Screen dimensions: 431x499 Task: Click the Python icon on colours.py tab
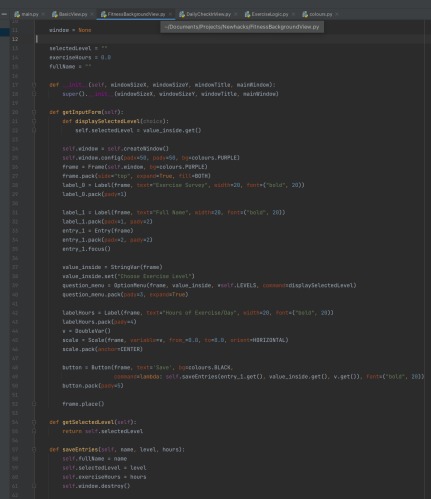305,14
